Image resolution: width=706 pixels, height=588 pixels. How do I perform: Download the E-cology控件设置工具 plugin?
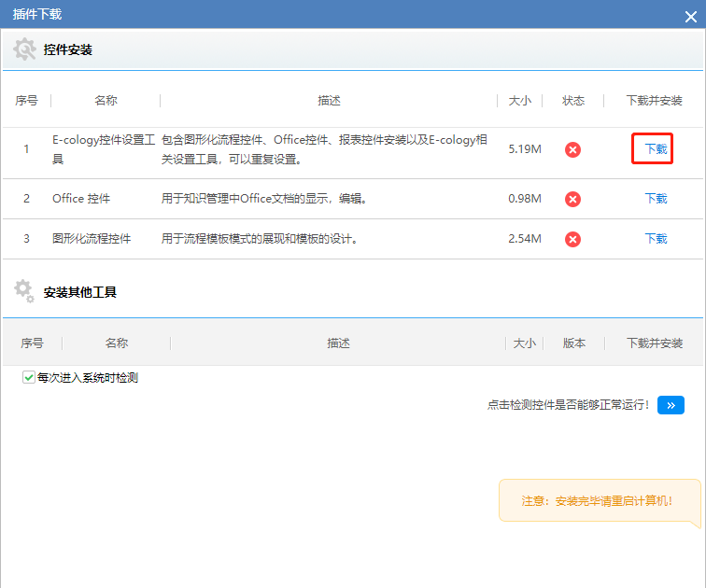(656, 149)
